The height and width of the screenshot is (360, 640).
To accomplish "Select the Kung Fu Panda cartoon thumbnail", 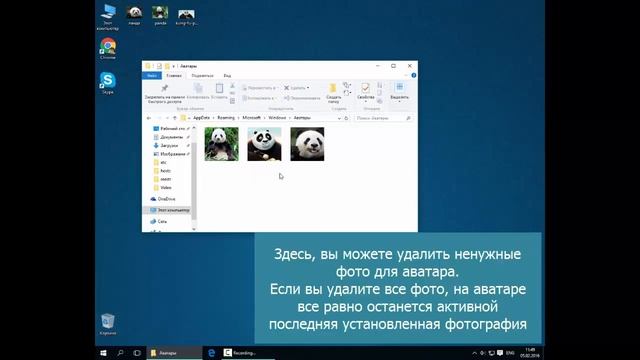I will point(264,144).
